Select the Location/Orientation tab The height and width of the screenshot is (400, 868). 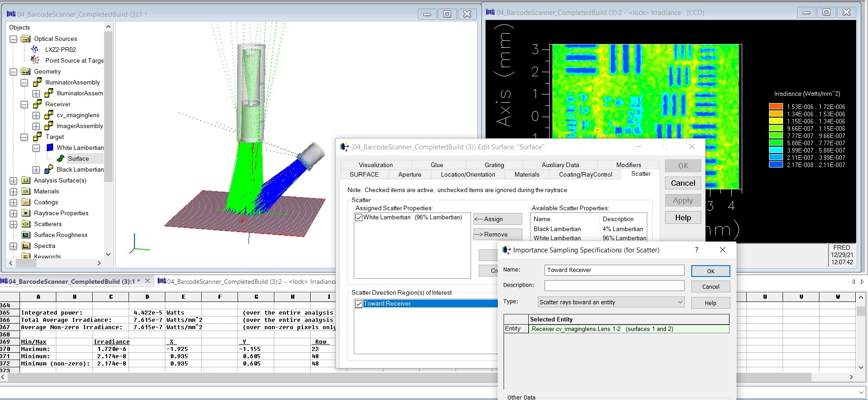pos(468,174)
